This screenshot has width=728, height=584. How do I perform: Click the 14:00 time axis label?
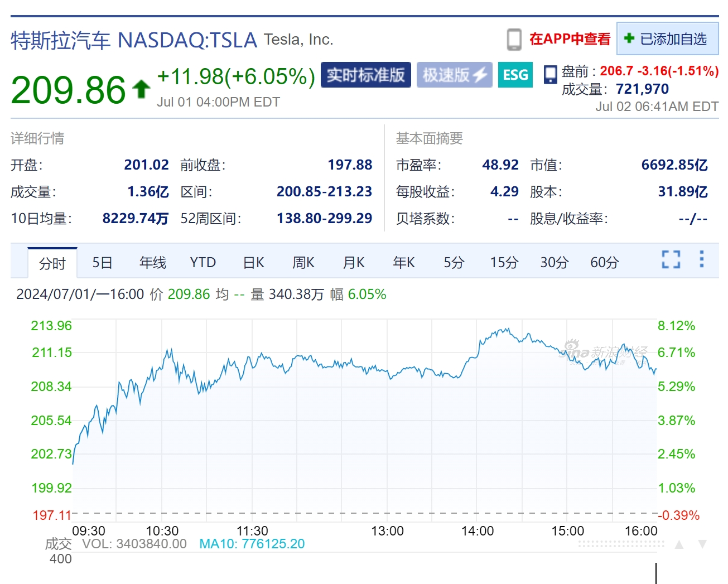[478, 531]
